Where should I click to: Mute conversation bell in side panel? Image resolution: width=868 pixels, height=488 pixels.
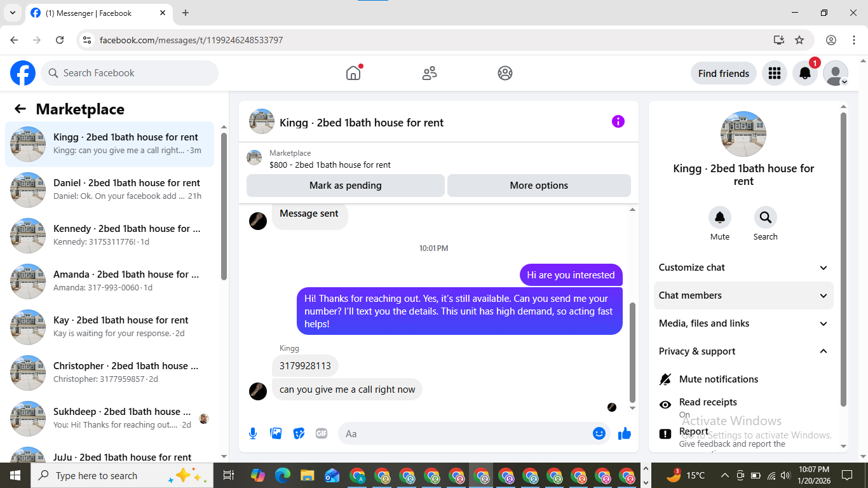pos(720,217)
